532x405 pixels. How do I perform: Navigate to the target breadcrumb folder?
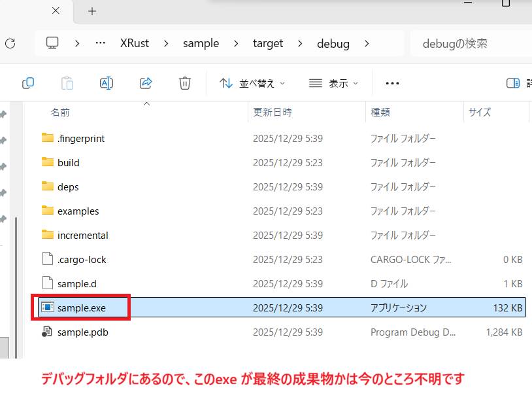pyautogui.click(x=268, y=44)
